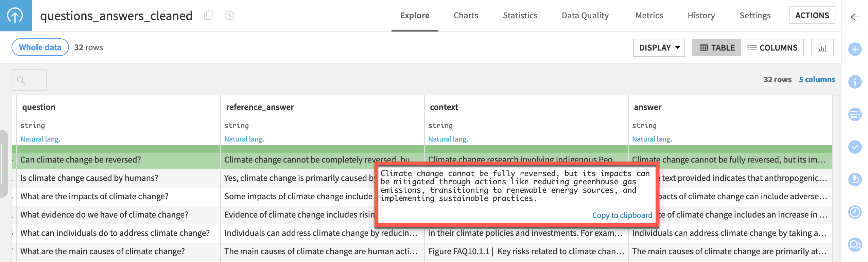Select cell 'Some impacts of climate change include'
The width and height of the screenshot is (868, 262).
(298, 196)
